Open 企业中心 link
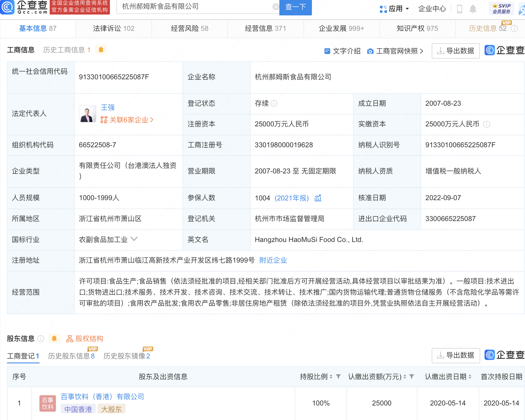 [x=432, y=9]
